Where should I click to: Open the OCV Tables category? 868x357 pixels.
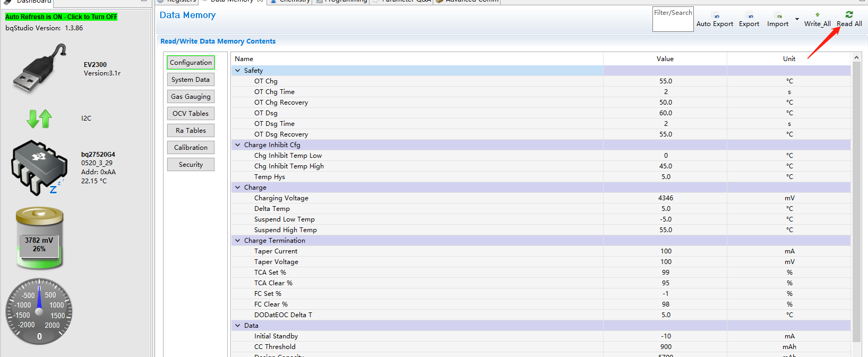(x=191, y=114)
